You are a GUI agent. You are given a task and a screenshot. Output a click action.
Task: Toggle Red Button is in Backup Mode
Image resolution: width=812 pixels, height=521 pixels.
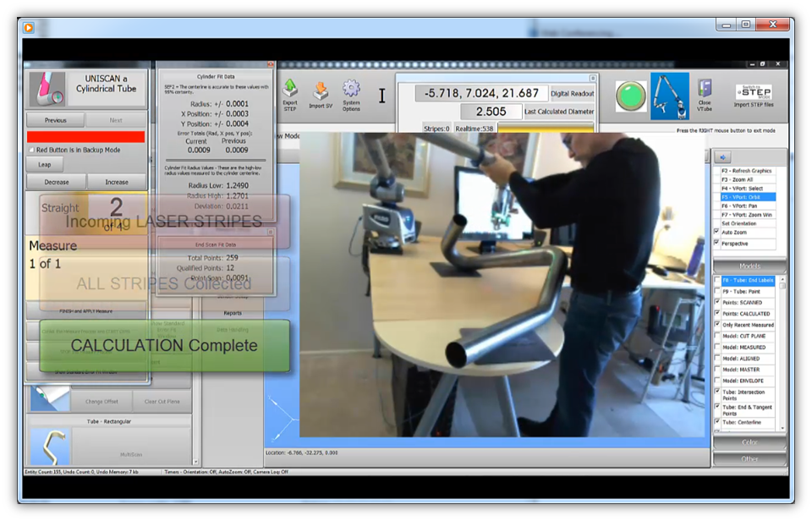coord(31,151)
